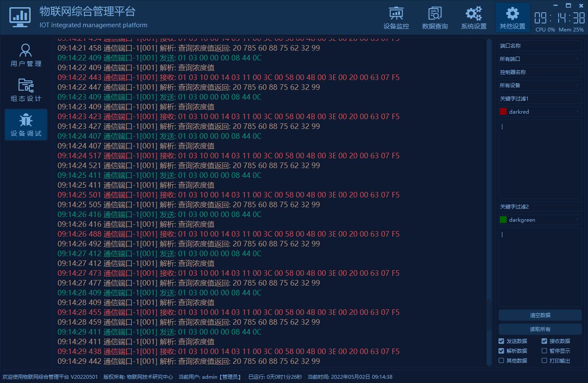
Task: Open the 数据查询 data query icon
Action: (435, 14)
